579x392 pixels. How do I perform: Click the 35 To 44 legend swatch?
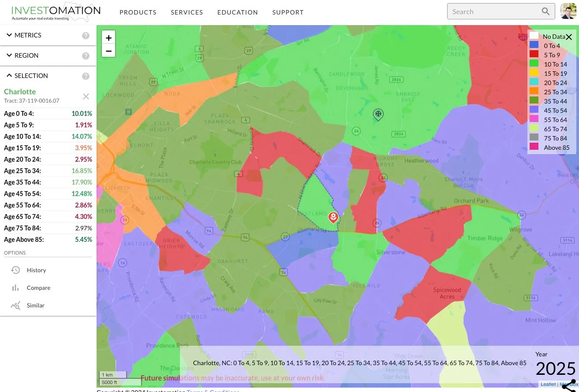pos(534,100)
